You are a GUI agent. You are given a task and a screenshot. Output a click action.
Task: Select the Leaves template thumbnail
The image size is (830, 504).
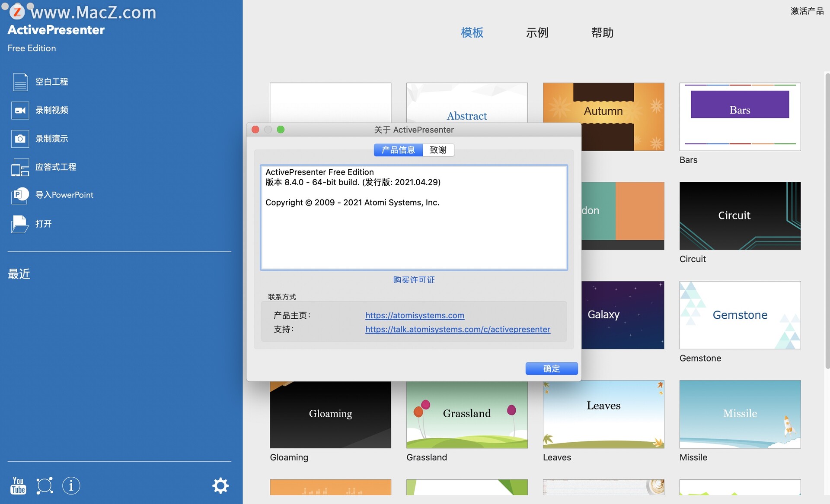click(x=603, y=414)
